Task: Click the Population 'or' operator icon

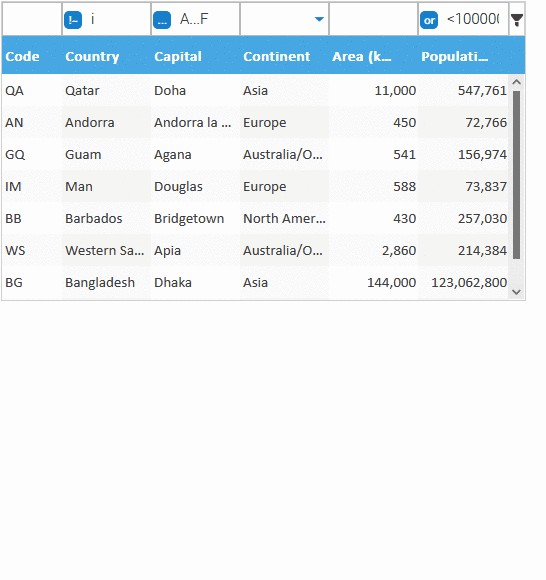Action: pyautogui.click(x=429, y=20)
